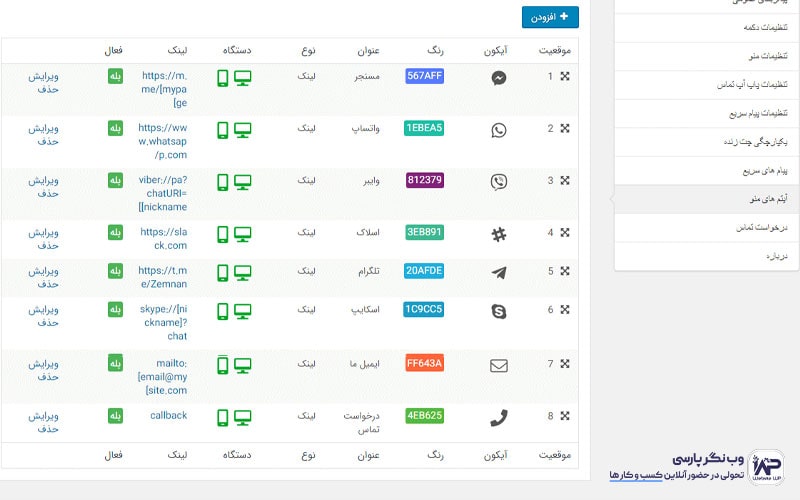Click the افزودن (Add) button
This screenshot has height=500, width=800.
pos(550,17)
